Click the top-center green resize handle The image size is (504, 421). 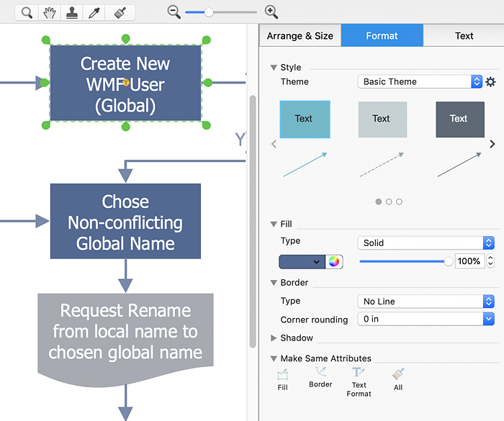[126, 39]
